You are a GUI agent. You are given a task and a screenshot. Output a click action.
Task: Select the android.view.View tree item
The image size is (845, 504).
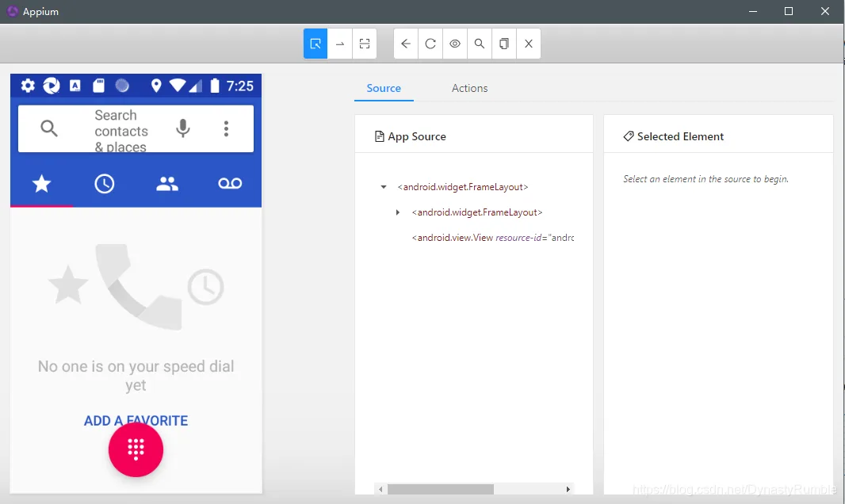tap(492, 238)
